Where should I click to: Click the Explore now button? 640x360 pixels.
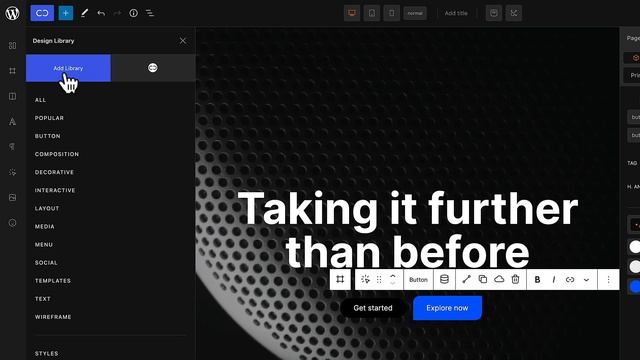click(447, 308)
